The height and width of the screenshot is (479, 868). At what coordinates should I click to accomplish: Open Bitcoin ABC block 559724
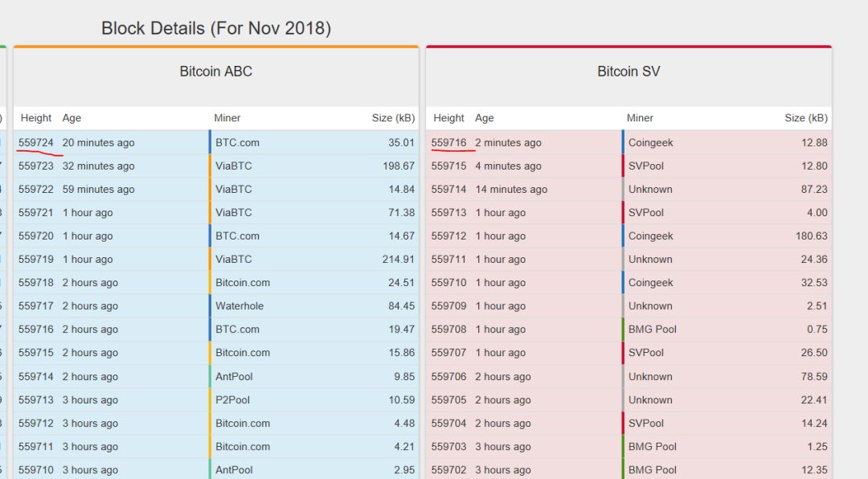[36, 142]
